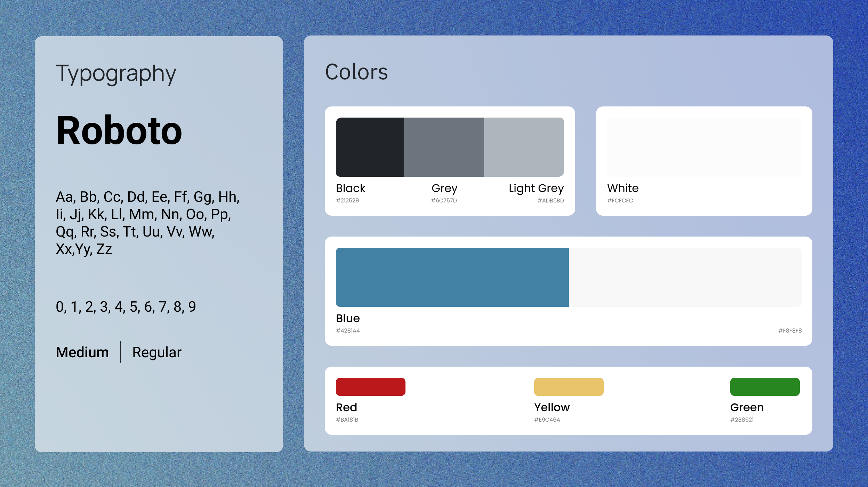
Task: Click the Green color swatch
Action: [765, 387]
